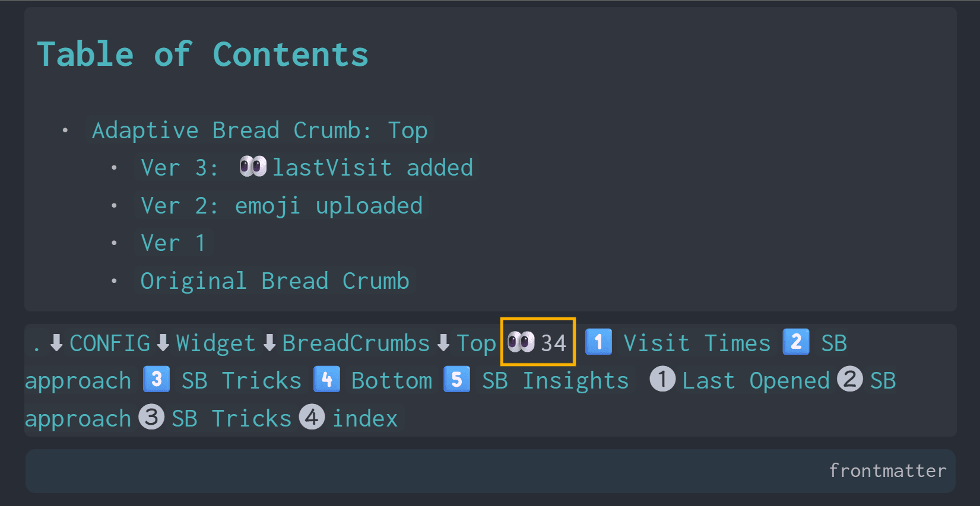Viewport: 980px width, 506px height.
Task: Click the circled 1 gray badge
Action: pos(662,380)
